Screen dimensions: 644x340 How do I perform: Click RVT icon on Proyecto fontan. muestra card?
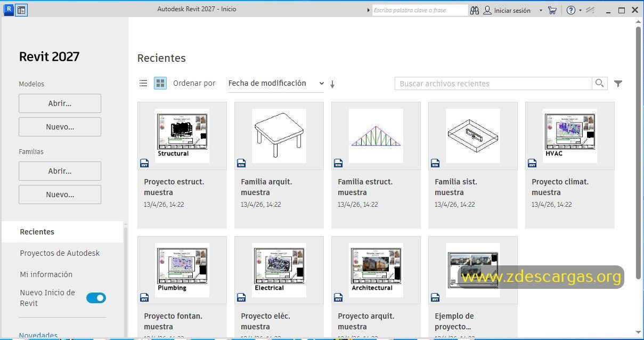[x=144, y=298]
